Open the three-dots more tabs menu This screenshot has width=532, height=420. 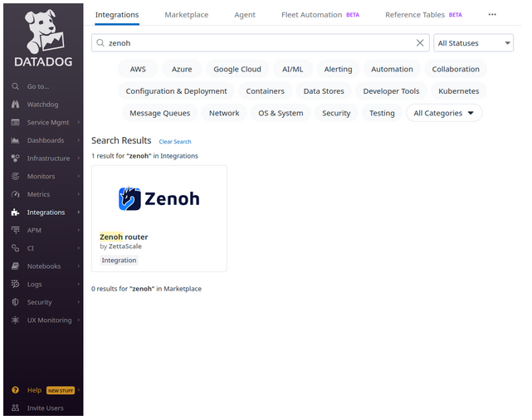coord(491,15)
